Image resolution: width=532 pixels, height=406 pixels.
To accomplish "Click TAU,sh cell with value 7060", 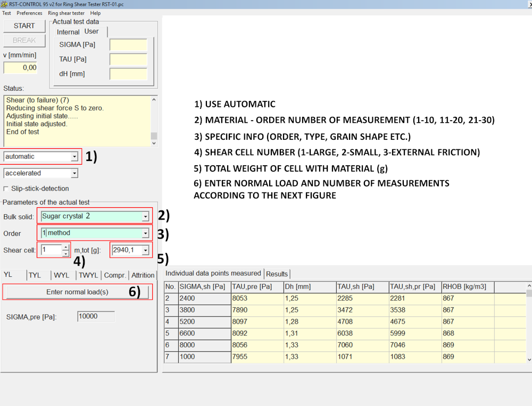I will [x=362, y=345].
